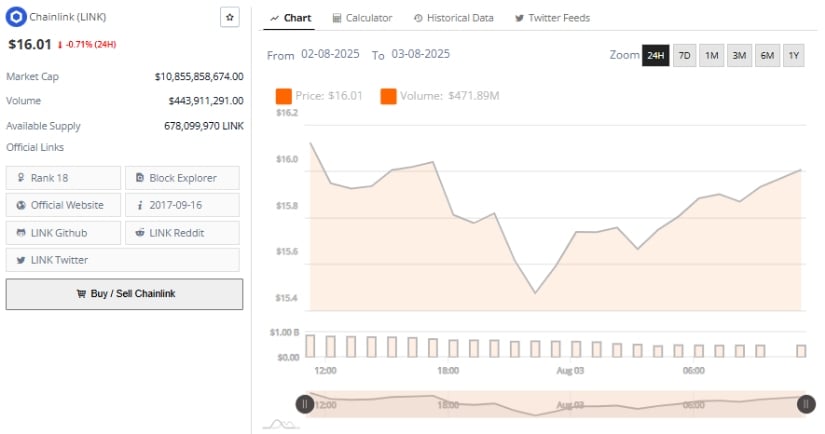
Task: Click the Github icon in LINK Github
Action: (x=21, y=233)
